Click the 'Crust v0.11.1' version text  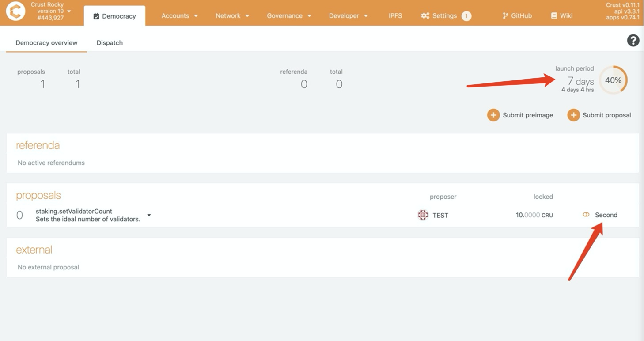click(x=623, y=5)
